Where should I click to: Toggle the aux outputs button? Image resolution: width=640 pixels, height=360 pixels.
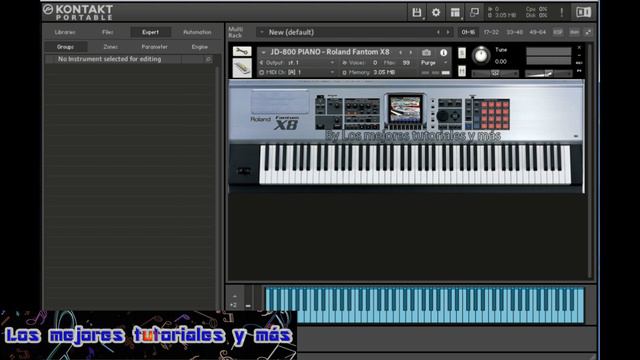pos(574,32)
